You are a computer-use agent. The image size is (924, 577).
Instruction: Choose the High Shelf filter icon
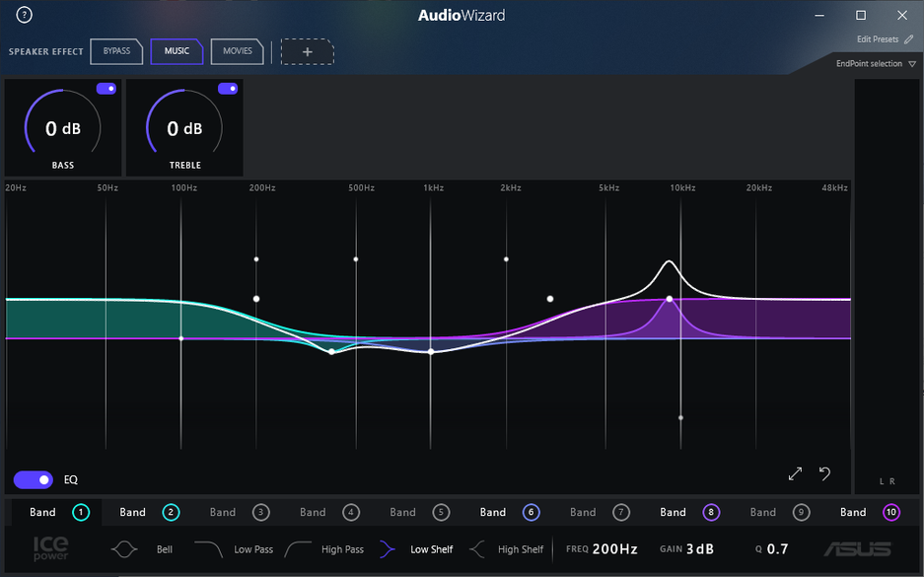coord(476,549)
